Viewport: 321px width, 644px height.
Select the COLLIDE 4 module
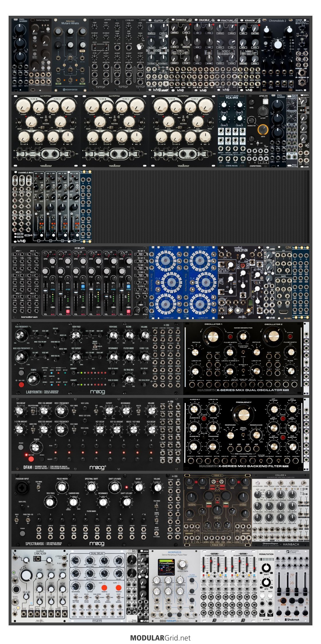click(280, 510)
